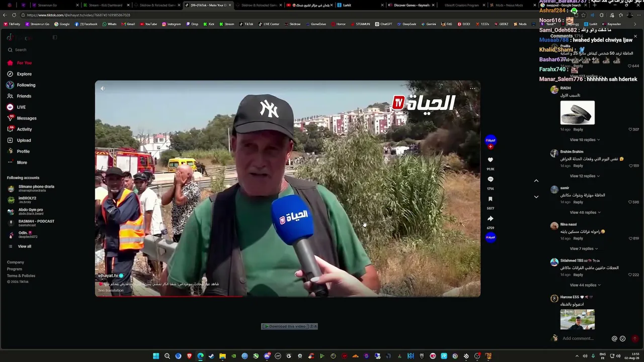Screen dimensions: 644x362
Task: Open comments with speech bubble icon
Action: point(491,179)
